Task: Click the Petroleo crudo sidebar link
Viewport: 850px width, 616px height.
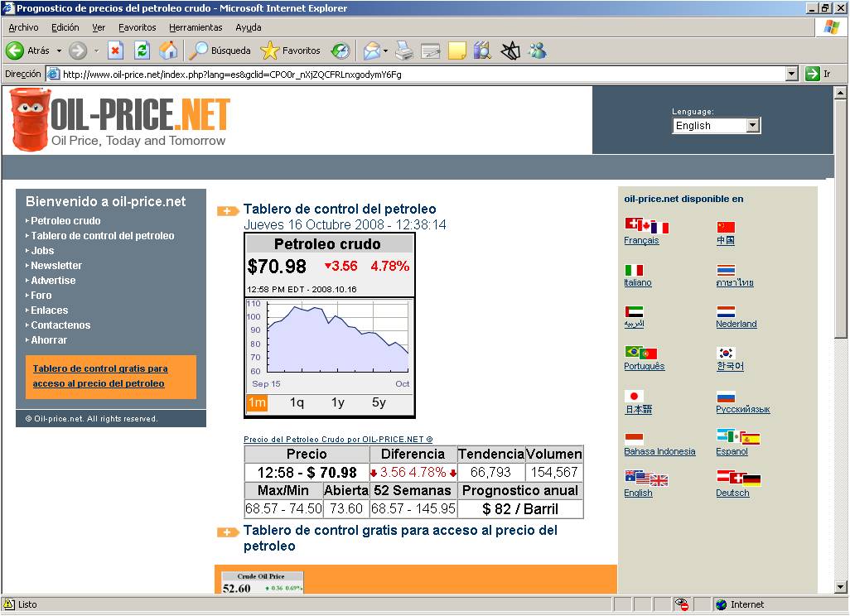Action: click(65, 221)
